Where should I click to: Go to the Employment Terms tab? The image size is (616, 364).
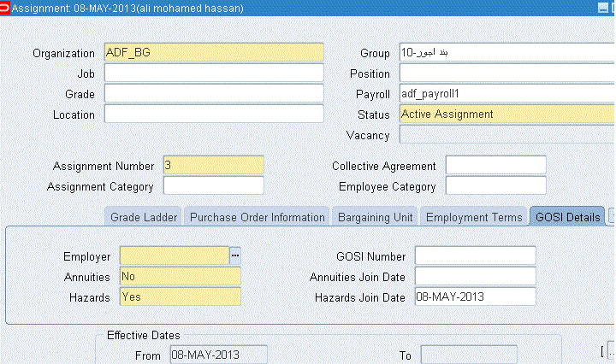coord(473,217)
